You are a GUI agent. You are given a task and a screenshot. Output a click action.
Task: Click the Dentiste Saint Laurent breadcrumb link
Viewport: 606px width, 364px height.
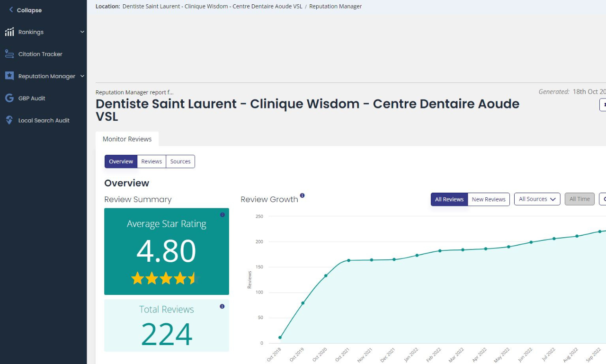(212, 6)
